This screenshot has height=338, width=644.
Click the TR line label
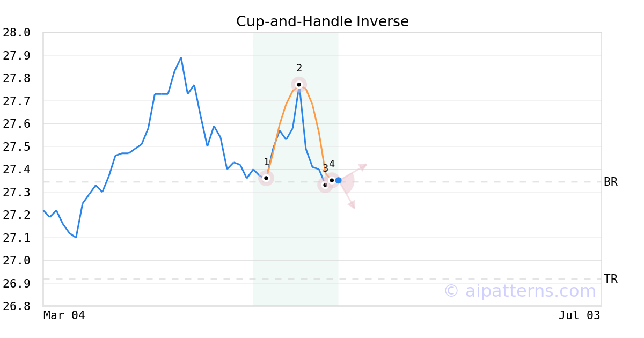[x=610, y=279]
